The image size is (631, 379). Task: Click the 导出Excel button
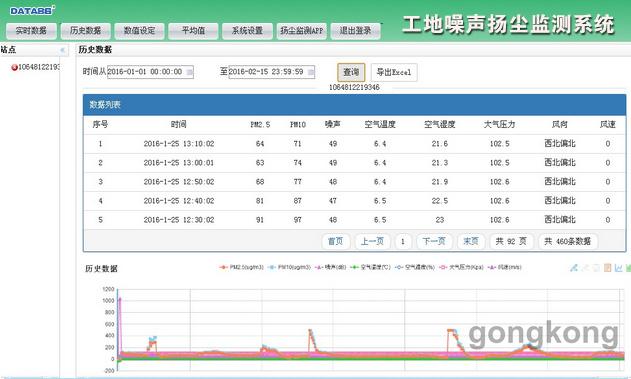[x=394, y=72]
